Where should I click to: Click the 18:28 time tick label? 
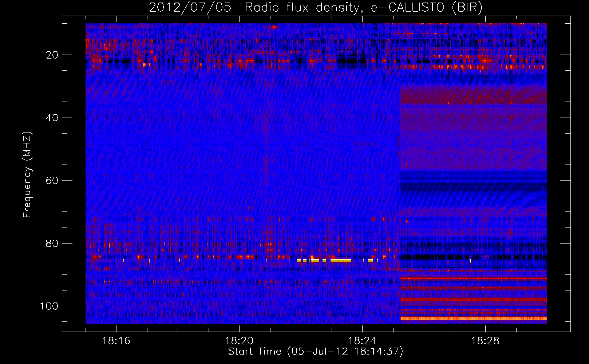click(485, 341)
